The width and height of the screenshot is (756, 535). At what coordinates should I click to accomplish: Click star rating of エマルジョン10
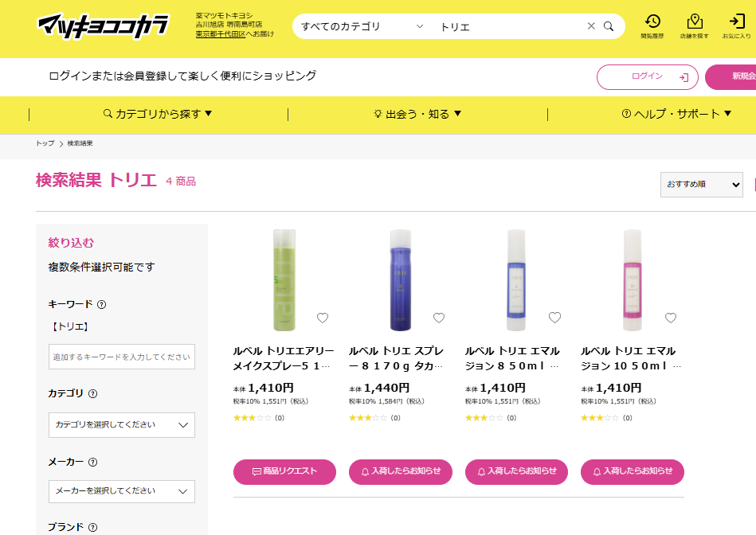point(600,418)
